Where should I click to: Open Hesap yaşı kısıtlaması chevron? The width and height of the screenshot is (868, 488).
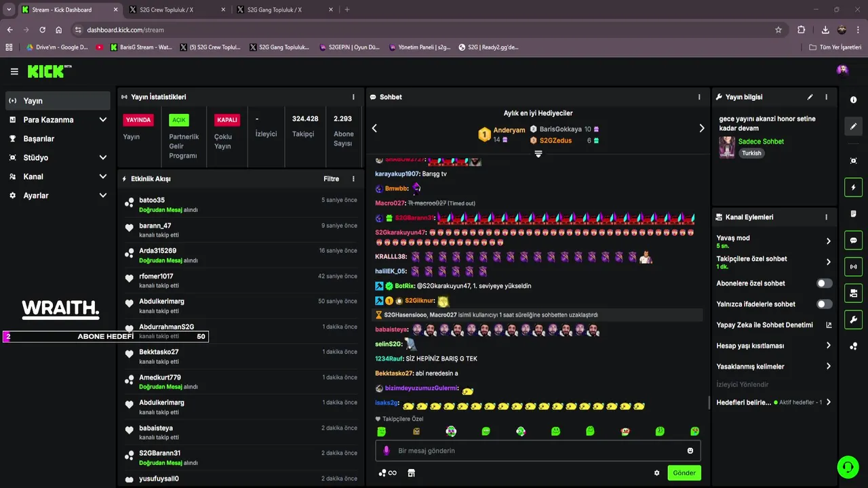[829, 346]
